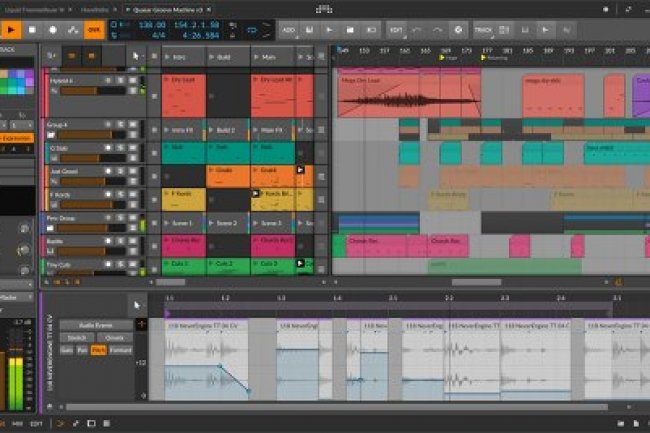Click the Record button in transport
The image size is (650, 433).
click(x=53, y=30)
